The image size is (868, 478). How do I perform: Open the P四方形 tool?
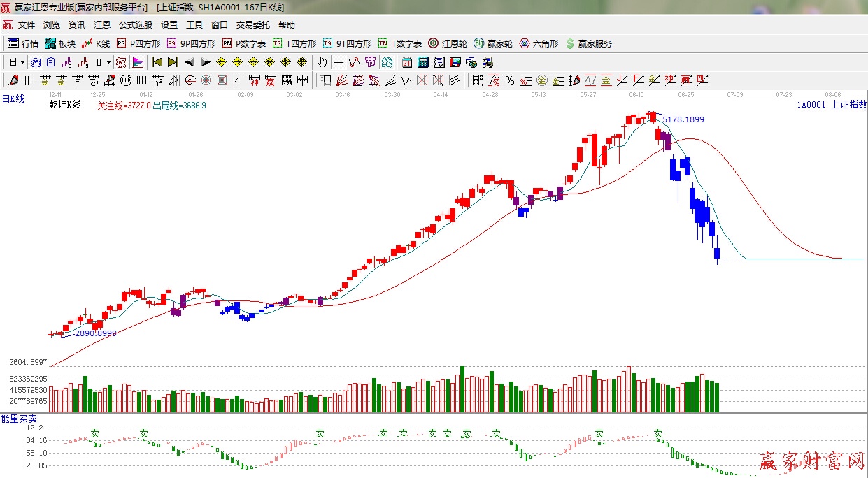pyautogui.click(x=138, y=43)
